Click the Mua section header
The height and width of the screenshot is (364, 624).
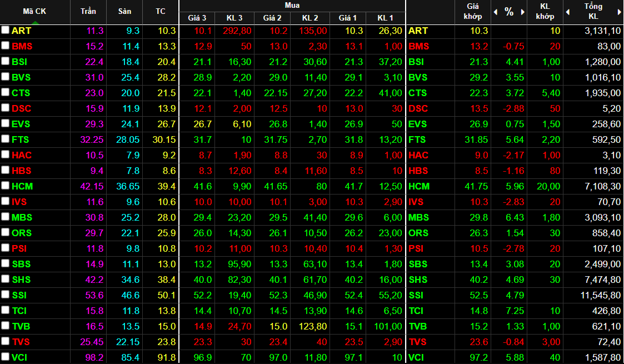pos(292,6)
